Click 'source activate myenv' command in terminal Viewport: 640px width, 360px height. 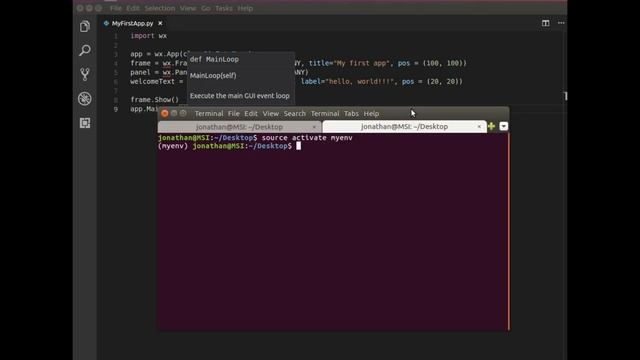tap(307, 138)
